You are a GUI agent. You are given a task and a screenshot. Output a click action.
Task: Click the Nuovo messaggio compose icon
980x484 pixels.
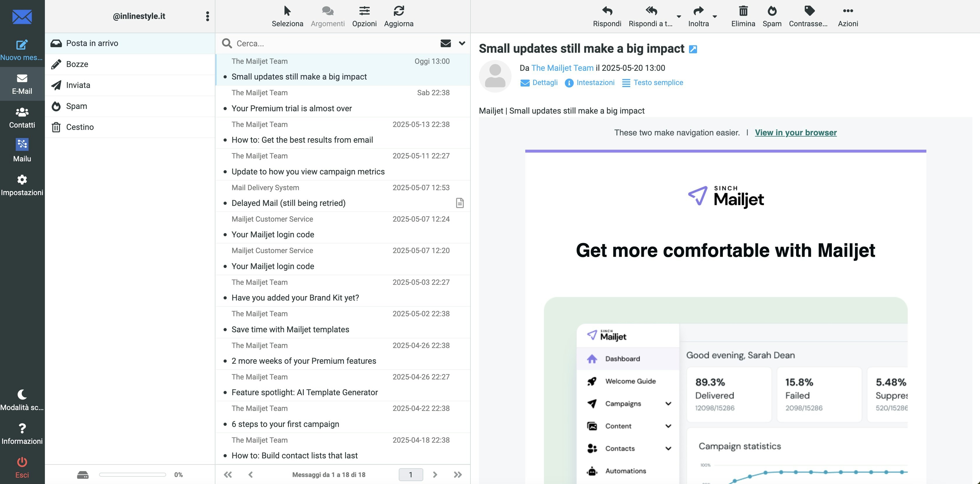coord(22,45)
